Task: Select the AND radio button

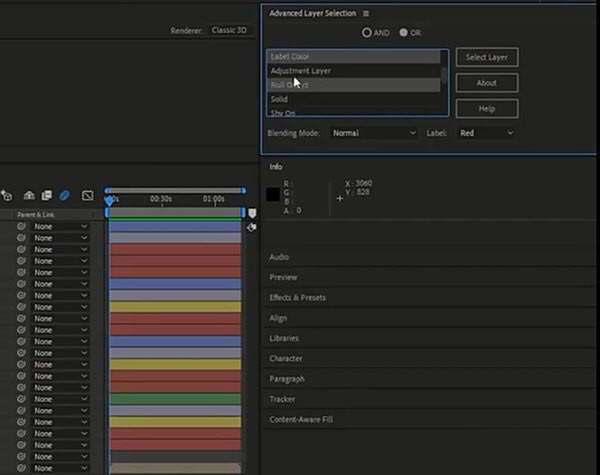Action: point(367,33)
